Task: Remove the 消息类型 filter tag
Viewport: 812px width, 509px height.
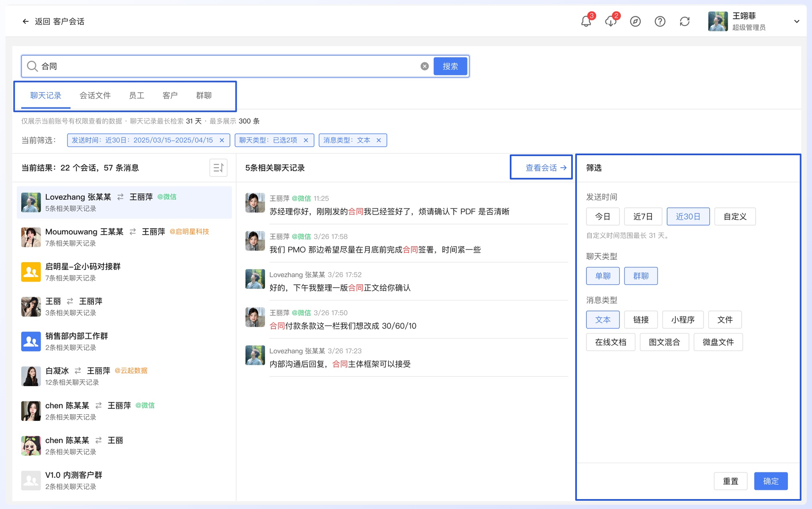Action: point(379,140)
